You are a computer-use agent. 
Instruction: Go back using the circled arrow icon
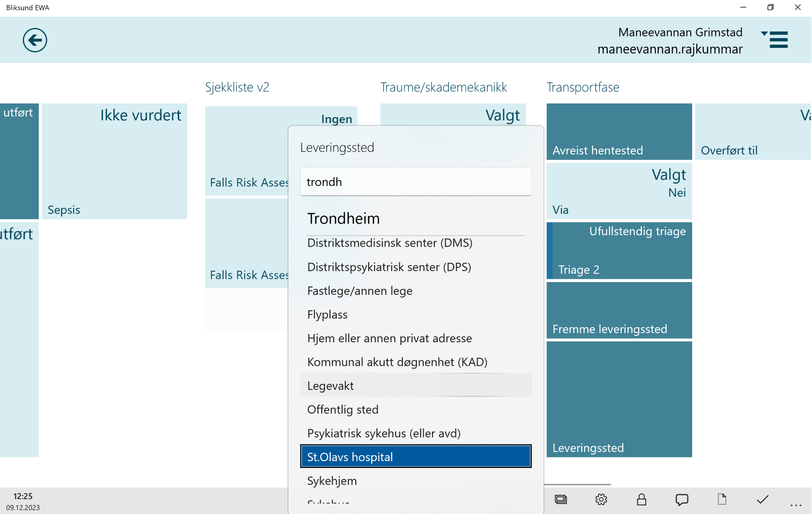(x=35, y=40)
